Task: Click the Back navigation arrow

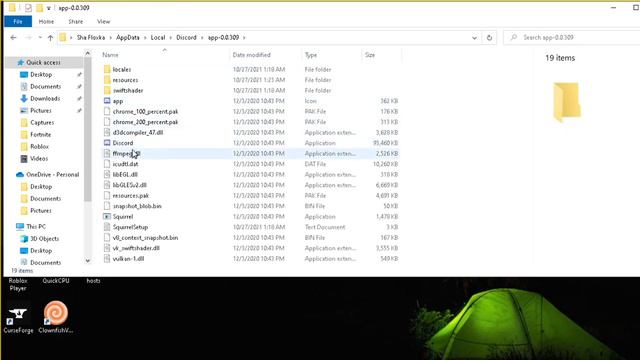Action: click(13, 38)
